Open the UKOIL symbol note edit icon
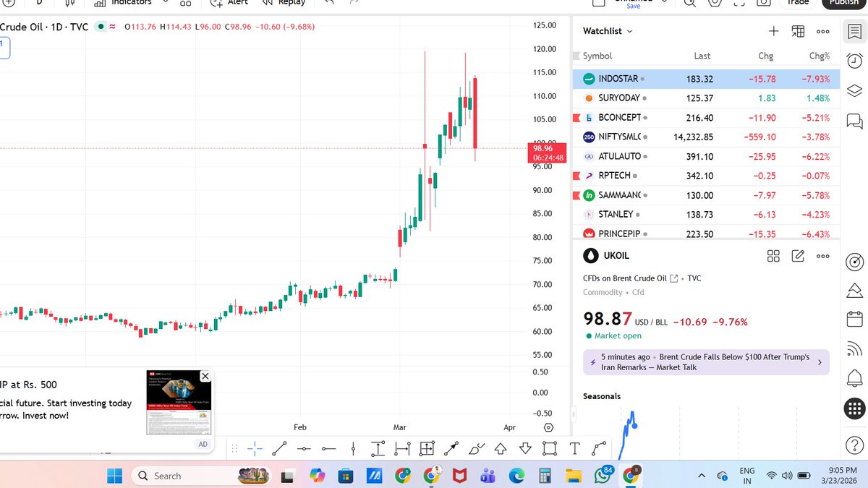Viewport: 868px width, 488px height. [798, 256]
